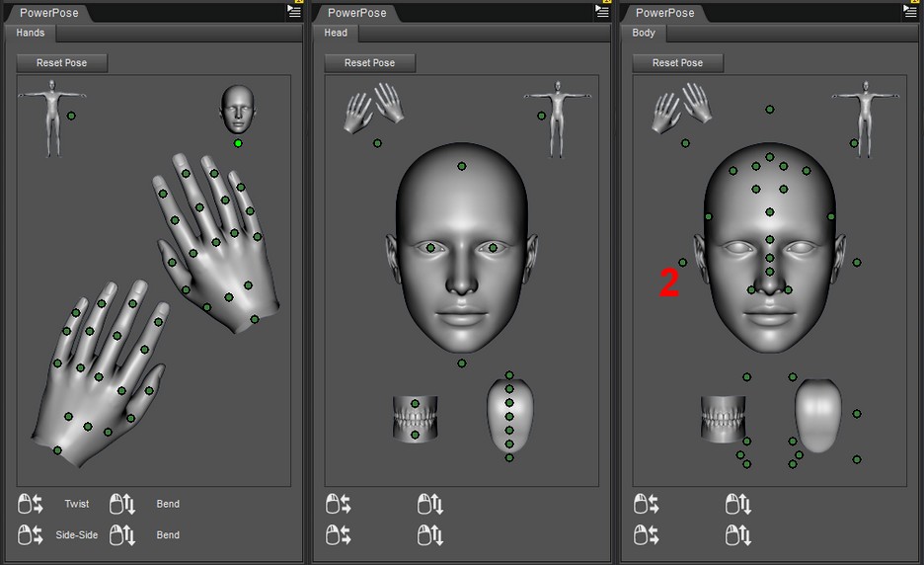Click Reset Pose in the Head panel
Screen dimensions: 924x565
tap(369, 63)
